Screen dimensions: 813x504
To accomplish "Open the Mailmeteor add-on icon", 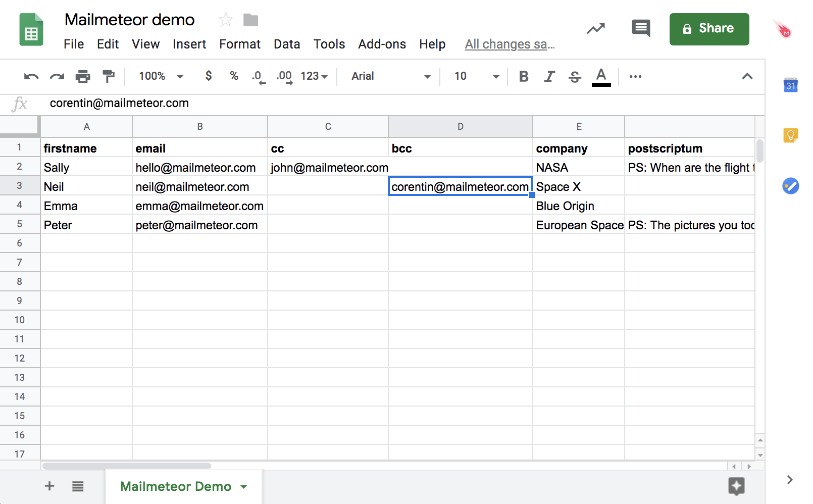I will [x=783, y=29].
